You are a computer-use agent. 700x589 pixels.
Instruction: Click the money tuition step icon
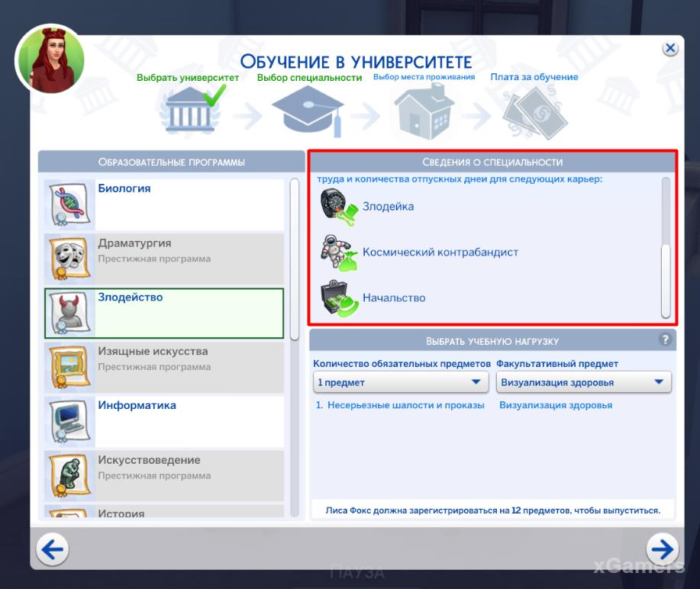[x=534, y=114]
